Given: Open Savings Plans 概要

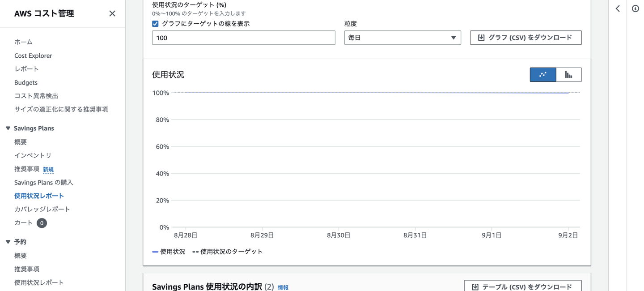Looking at the screenshot, I should (21, 142).
